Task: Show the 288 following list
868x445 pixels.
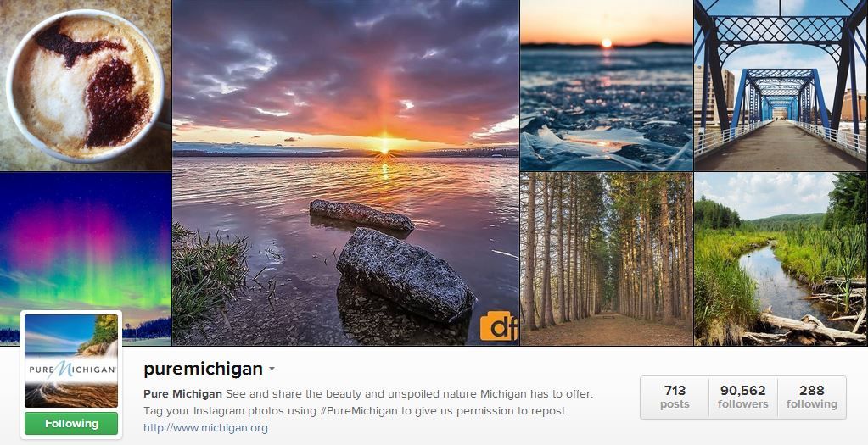Action: 811,397
